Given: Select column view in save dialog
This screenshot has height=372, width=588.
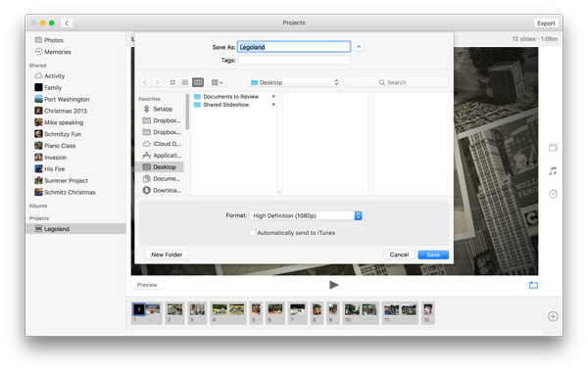Looking at the screenshot, I should (x=198, y=82).
